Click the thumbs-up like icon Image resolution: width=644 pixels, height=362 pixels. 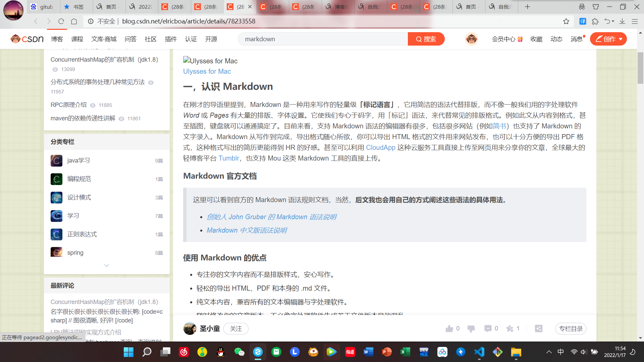click(x=449, y=328)
